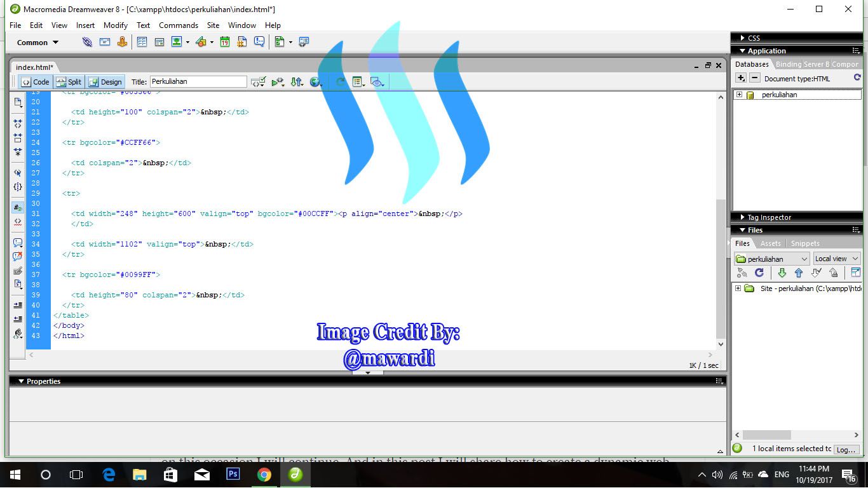Open the Validate Markup menu icon
The height and width of the screenshot is (488, 868).
[x=258, y=82]
